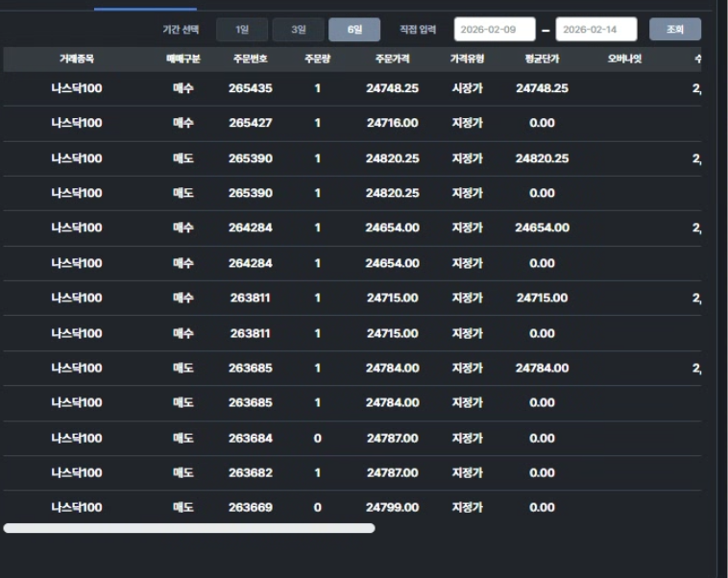The height and width of the screenshot is (578, 728).
Task: Click the 매매구분 column header
Action: point(182,59)
